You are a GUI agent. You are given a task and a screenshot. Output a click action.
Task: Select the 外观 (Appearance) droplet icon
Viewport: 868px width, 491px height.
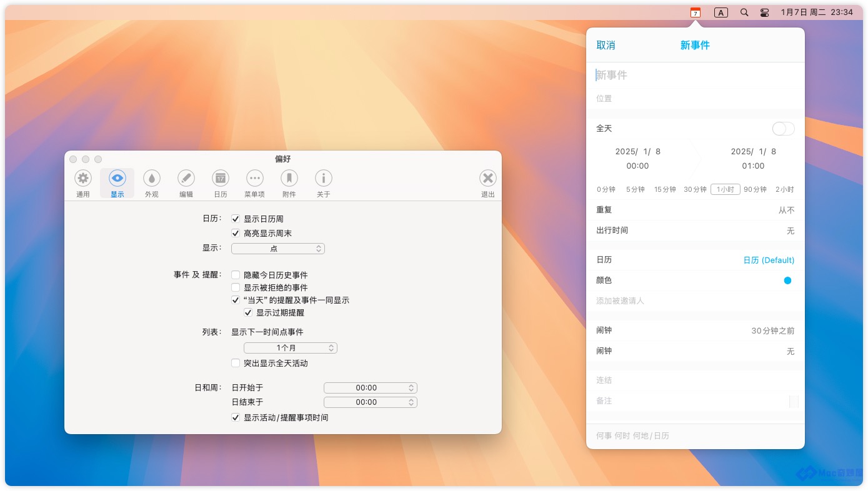[152, 179]
